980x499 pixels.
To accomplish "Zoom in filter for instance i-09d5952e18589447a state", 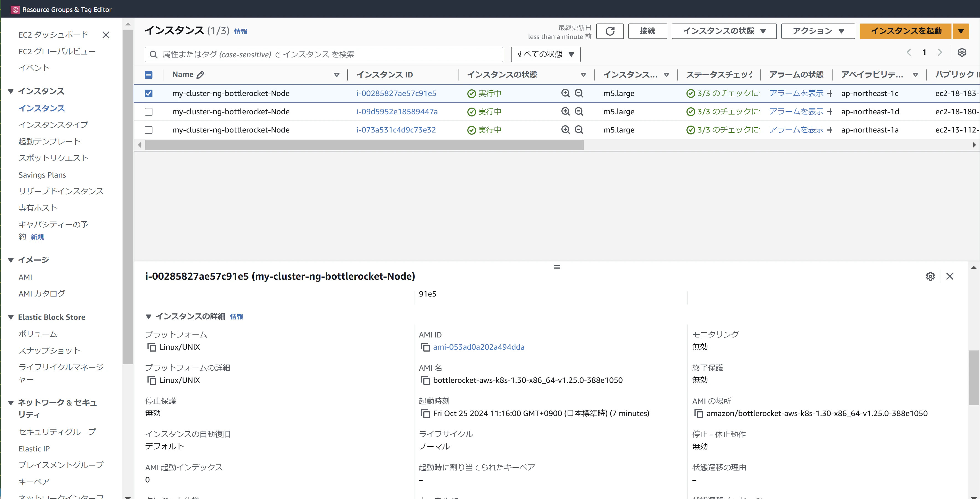I will [565, 111].
